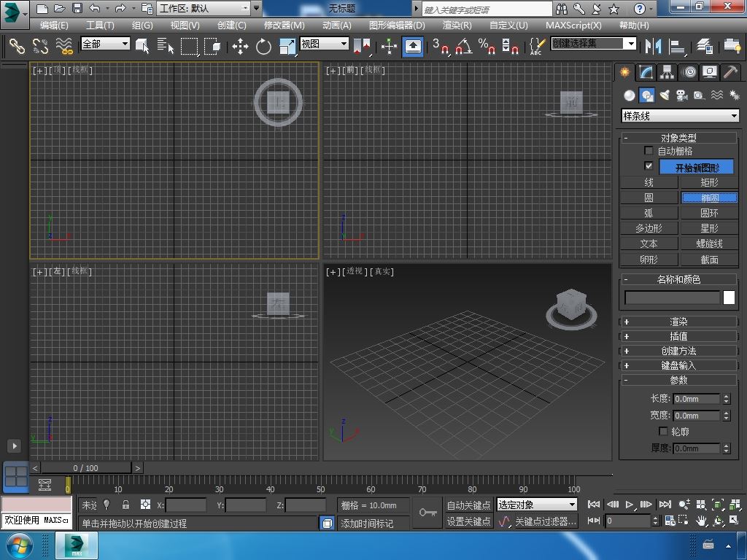
Task: Toggle Angle Snap button
Action: coord(463,46)
